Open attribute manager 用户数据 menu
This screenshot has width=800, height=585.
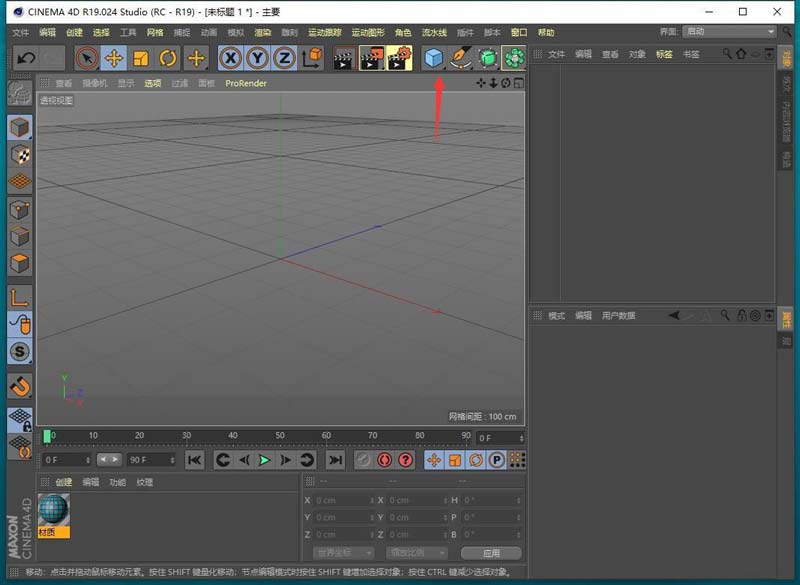click(618, 316)
